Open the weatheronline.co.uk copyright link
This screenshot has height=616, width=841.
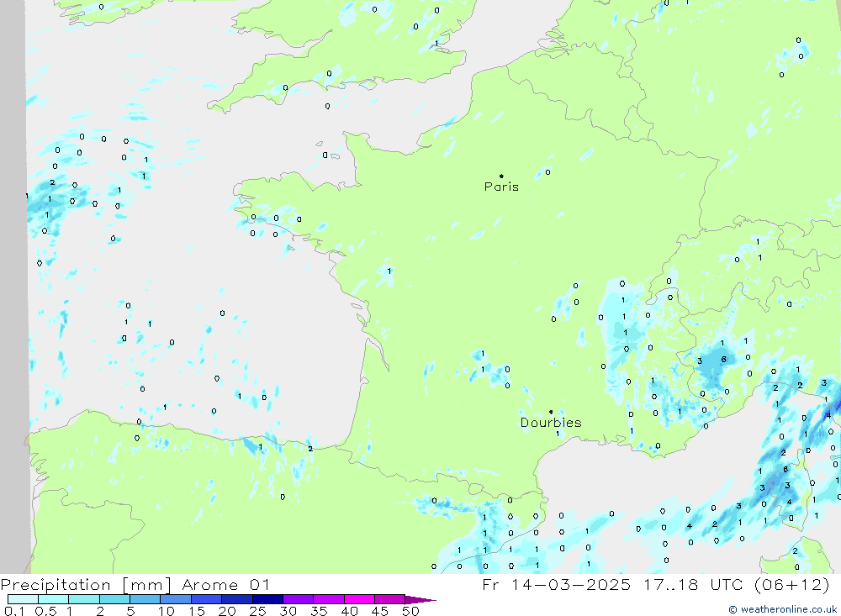coord(783,609)
